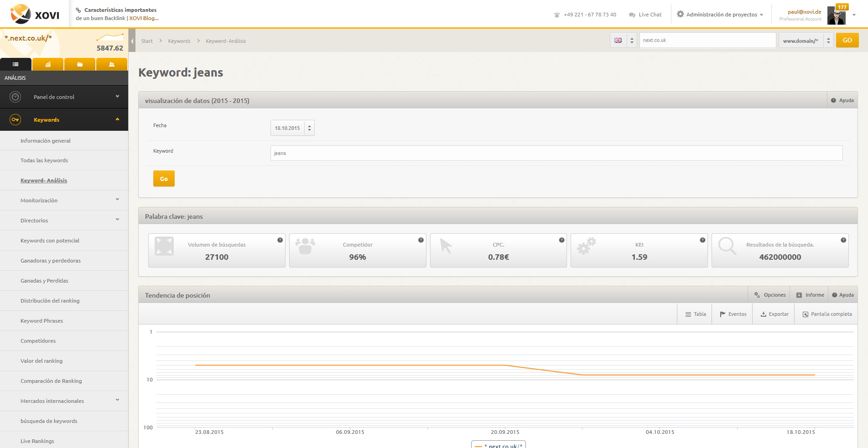Click the Volumen de búsquedas expand icon
The image size is (868, 448).
[x=164, y=246]
